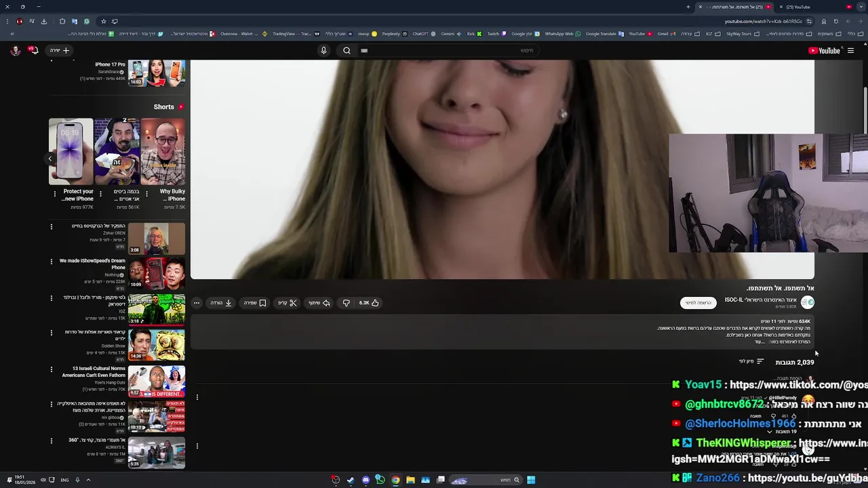868x488 pixels.
Task: Like the video with 6.3K likes
Action: pyautogui.click(x=369, y=303)
